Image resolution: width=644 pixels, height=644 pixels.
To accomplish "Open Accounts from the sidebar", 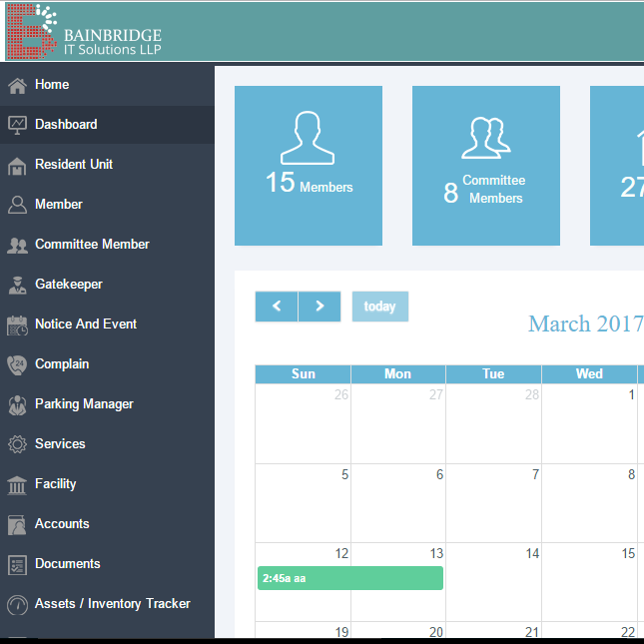I will point(107,523).
